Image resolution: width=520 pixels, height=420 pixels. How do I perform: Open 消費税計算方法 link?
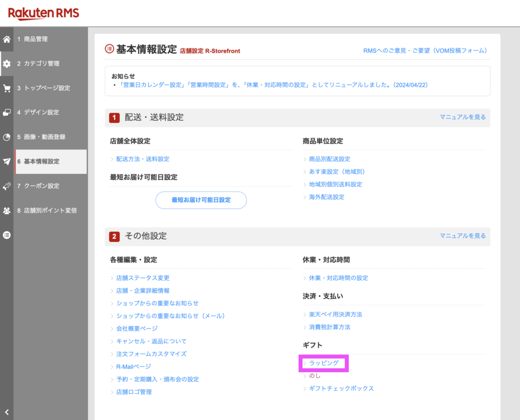tap(329, 327)
